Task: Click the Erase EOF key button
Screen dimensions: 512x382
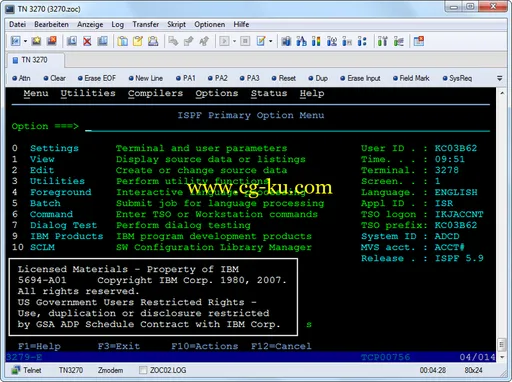Action: click(x=97, y=78)
